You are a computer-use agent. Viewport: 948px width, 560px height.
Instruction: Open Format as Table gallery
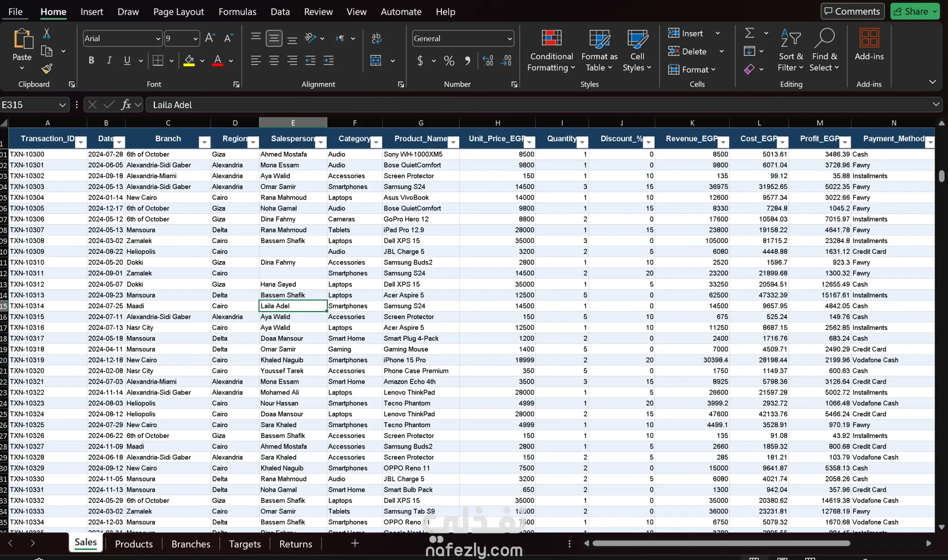[x=599, y=50]
